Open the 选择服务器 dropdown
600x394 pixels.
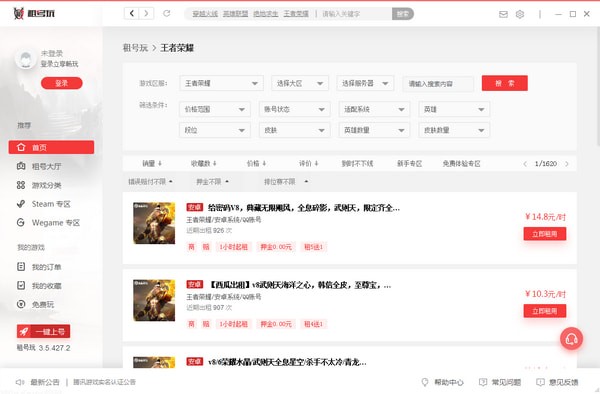click(365, 83)
